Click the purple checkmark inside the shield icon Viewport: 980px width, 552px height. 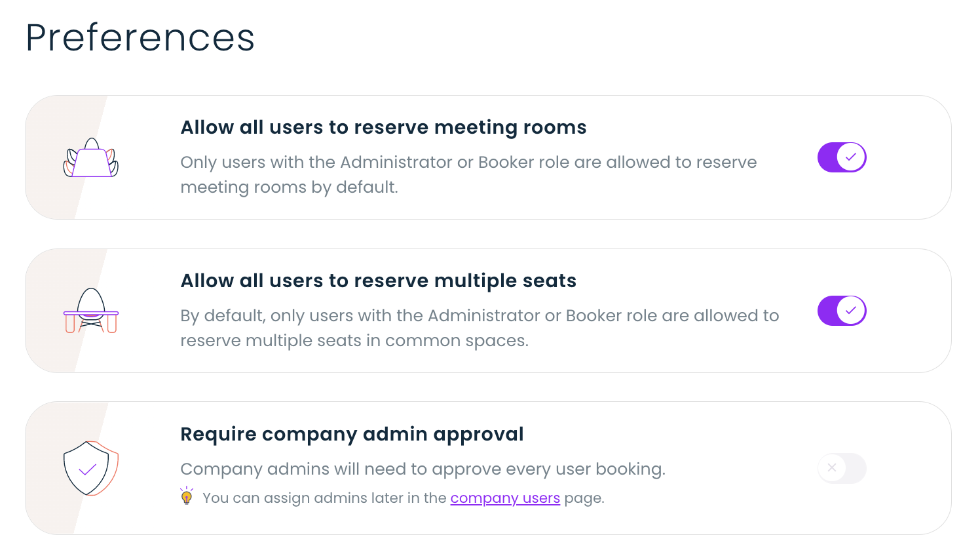(86, 470)
